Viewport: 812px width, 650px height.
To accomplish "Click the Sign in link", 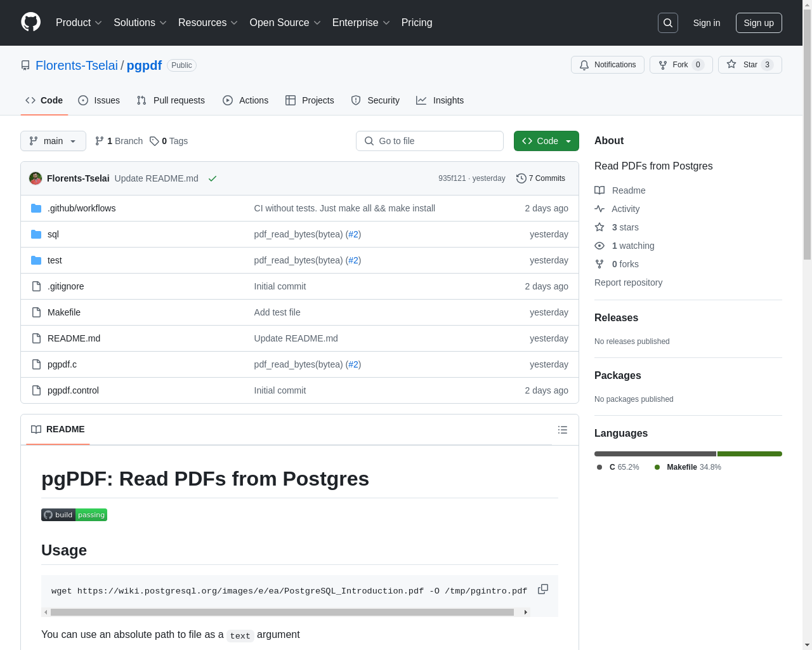I will pos(707,23).
